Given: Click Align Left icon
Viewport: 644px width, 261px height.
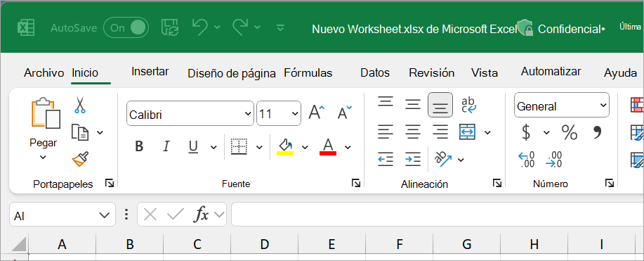Looking at the screenshot, I should click(x=386, y=132).
